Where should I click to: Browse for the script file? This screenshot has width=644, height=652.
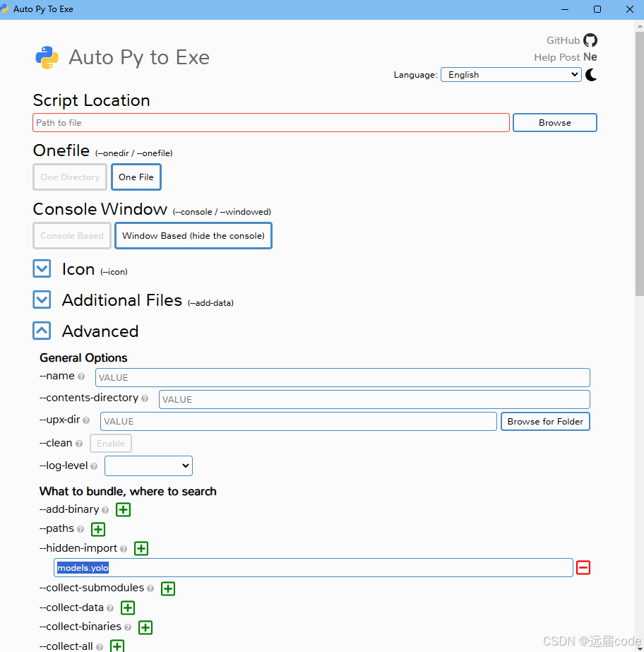(554, 123)
